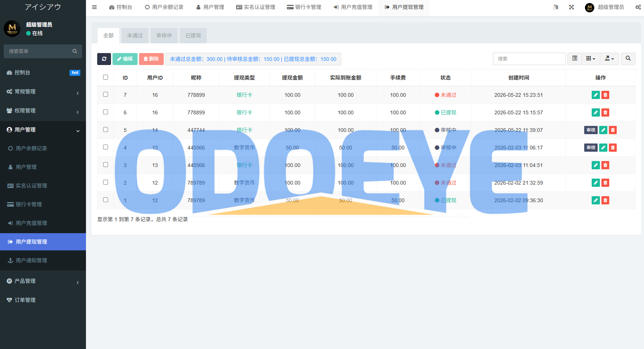Image resolution: width=644 pixels, height=349 pixels.
Task: Open 用户充值管理 in sidebar
Action: point(43,223)
